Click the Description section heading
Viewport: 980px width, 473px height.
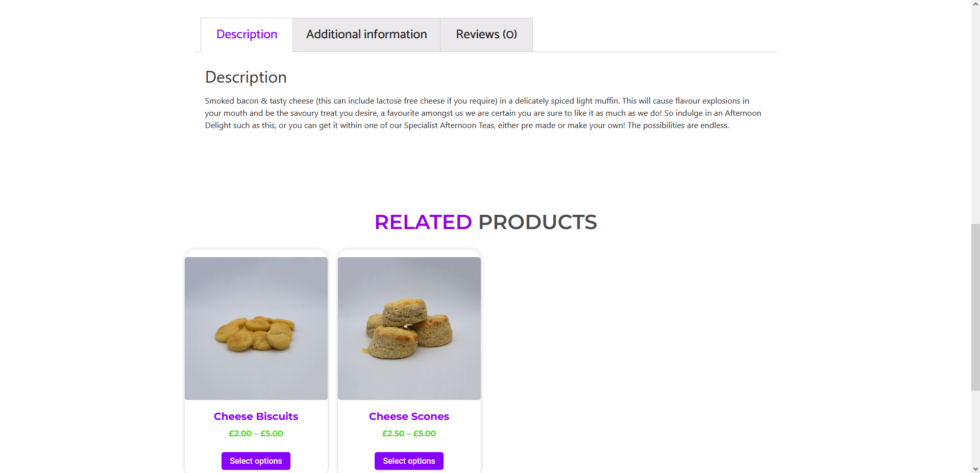click(246, 77)
